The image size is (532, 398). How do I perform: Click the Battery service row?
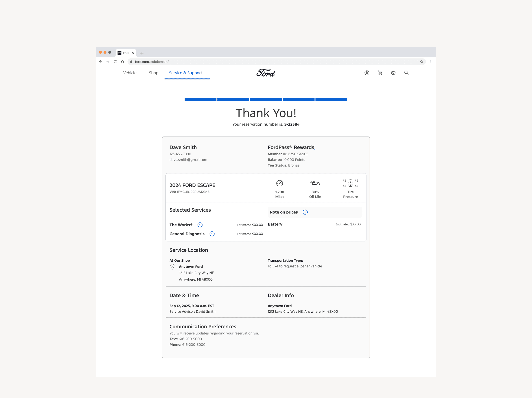coord(315,224)
